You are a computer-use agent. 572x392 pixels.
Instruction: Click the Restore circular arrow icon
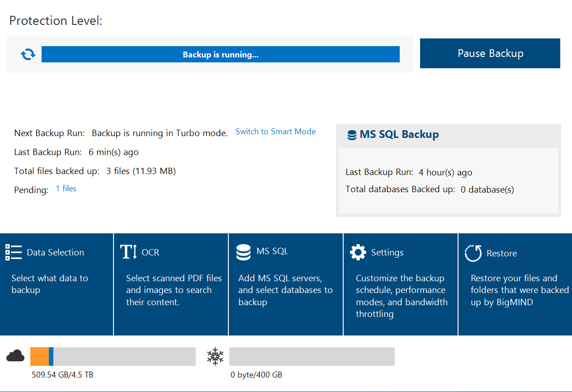coord(473,253)
